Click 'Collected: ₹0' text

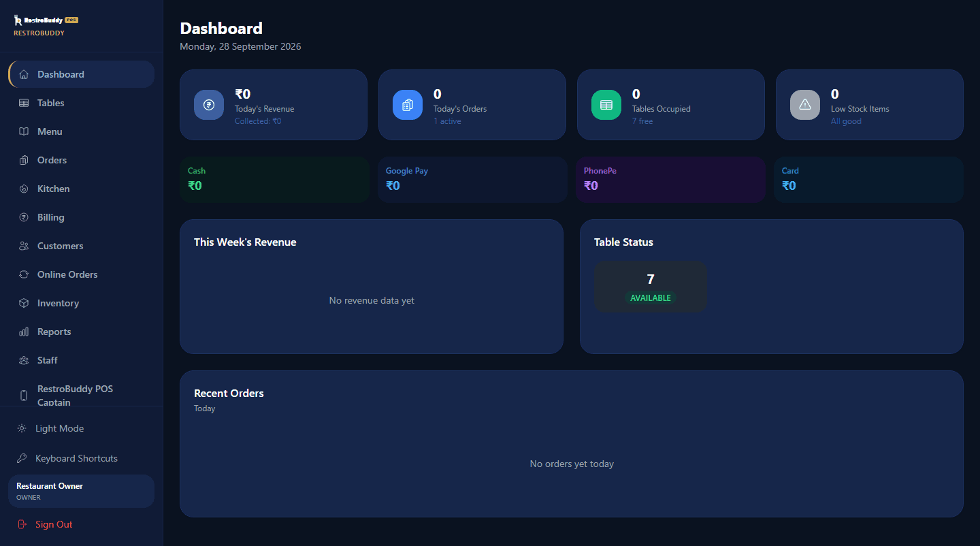click(x=258, y=121)
